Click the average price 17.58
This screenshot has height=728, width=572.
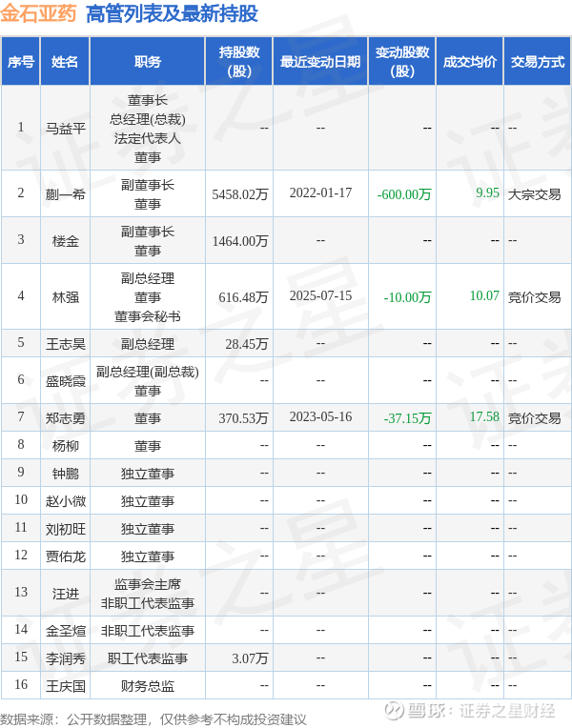pyautogui.click(x=484, y=416)
